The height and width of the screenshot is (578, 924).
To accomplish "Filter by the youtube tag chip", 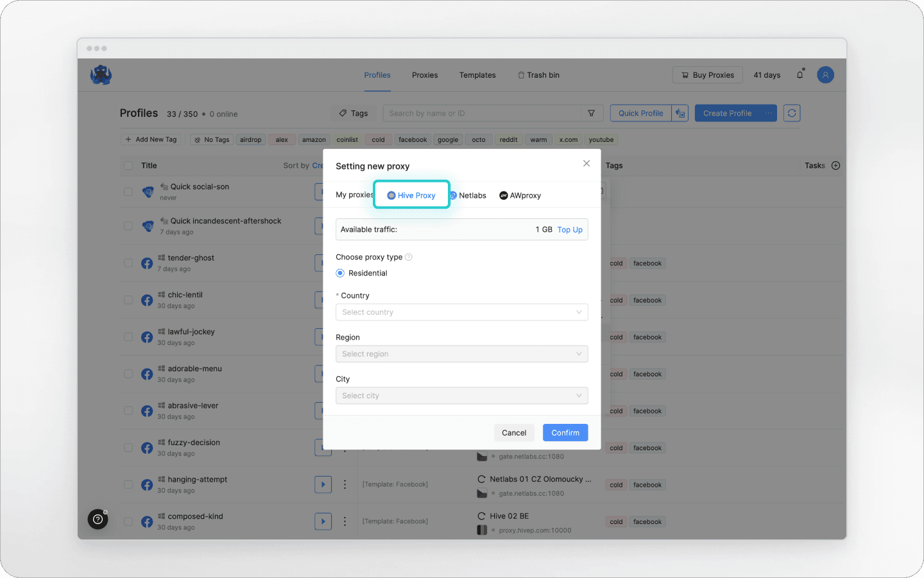I will [x=601, y=139].
